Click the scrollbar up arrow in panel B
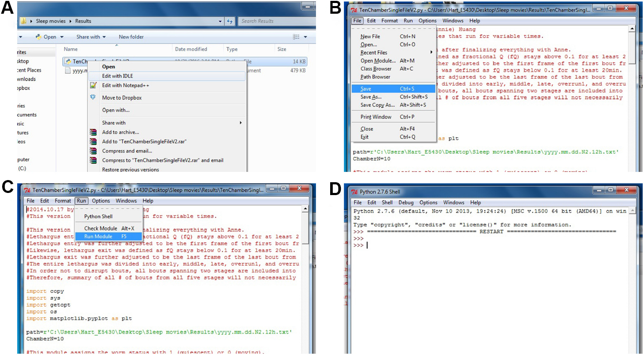The image size is (644, 355). pyautogui.click(x=632, y=29)
